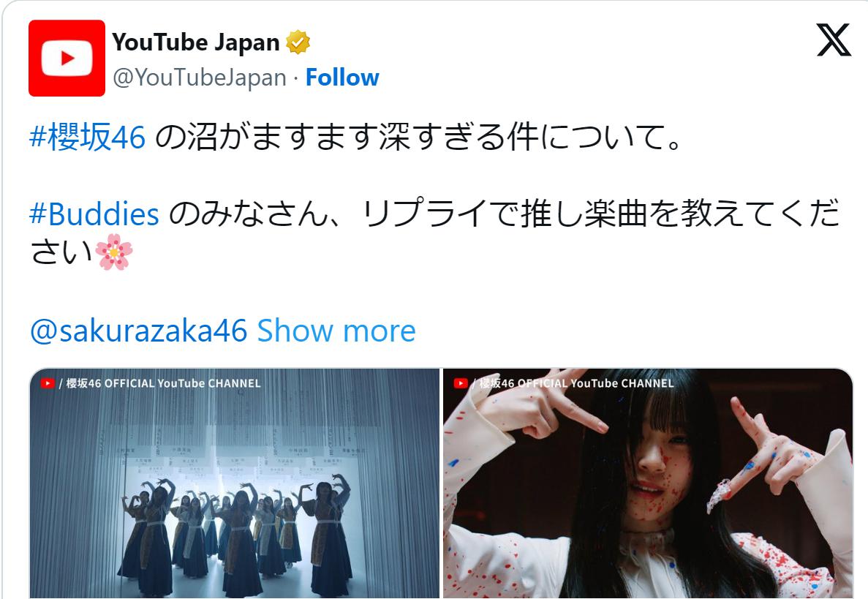The width and height of the screenshot is (868, 599).
Task: Click the YouTube icon on the right thumbnail
Action: click(461, 383)
